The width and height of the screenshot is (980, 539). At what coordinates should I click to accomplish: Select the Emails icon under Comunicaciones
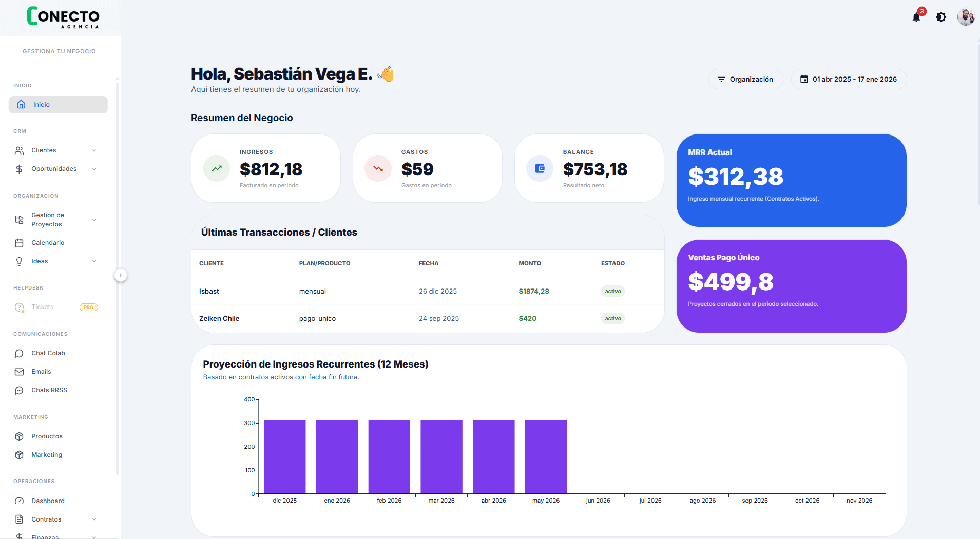click(x=19, y=371)
